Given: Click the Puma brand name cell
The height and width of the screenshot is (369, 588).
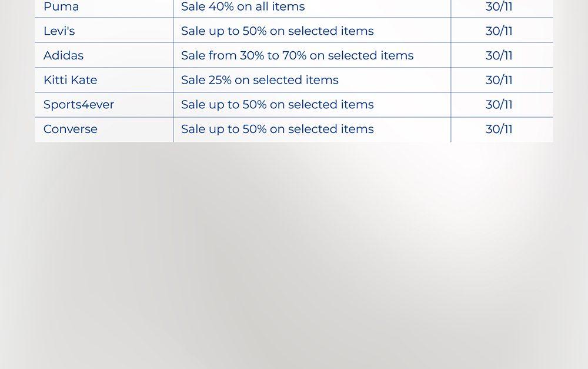Looking at the screenshot, I should pyautogui.click(x=61, y=7).
